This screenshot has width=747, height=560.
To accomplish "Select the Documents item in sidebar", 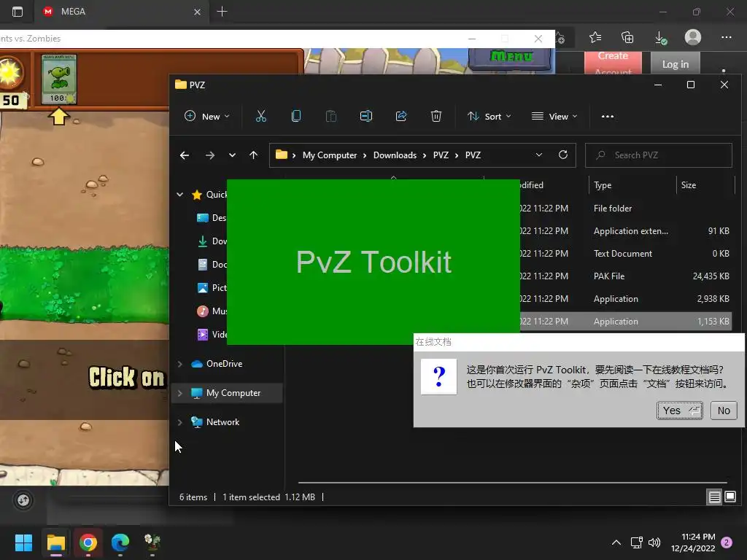I will click(212, 264).
